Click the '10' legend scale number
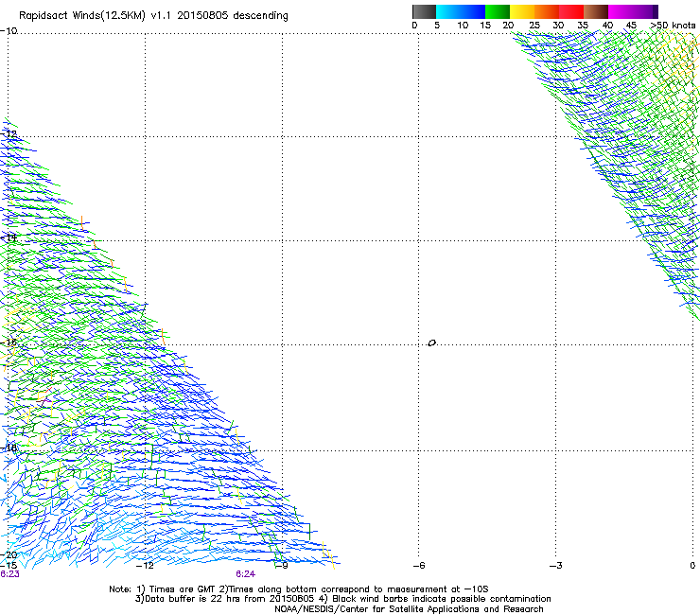 (463, 26)
